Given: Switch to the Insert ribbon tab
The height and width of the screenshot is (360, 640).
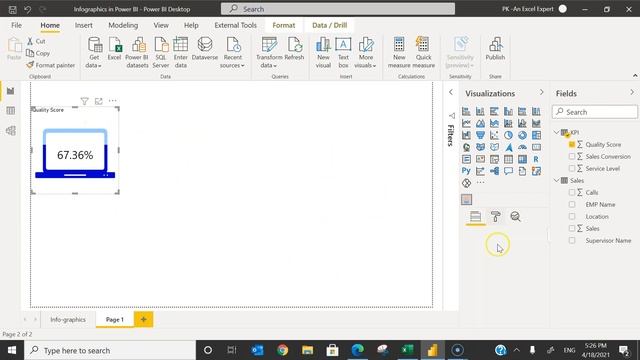Looking at the screenshot, I should [x=84, y=25].
